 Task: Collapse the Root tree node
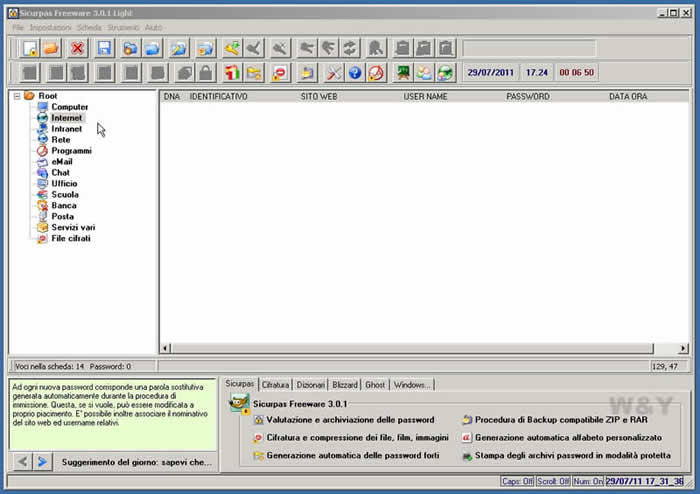coord(17,96)
